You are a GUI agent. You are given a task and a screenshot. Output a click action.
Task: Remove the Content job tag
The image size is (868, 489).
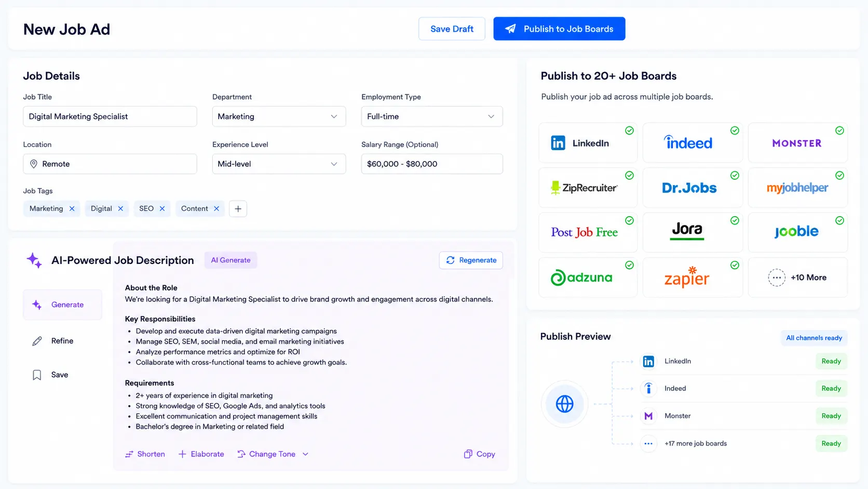216,208
